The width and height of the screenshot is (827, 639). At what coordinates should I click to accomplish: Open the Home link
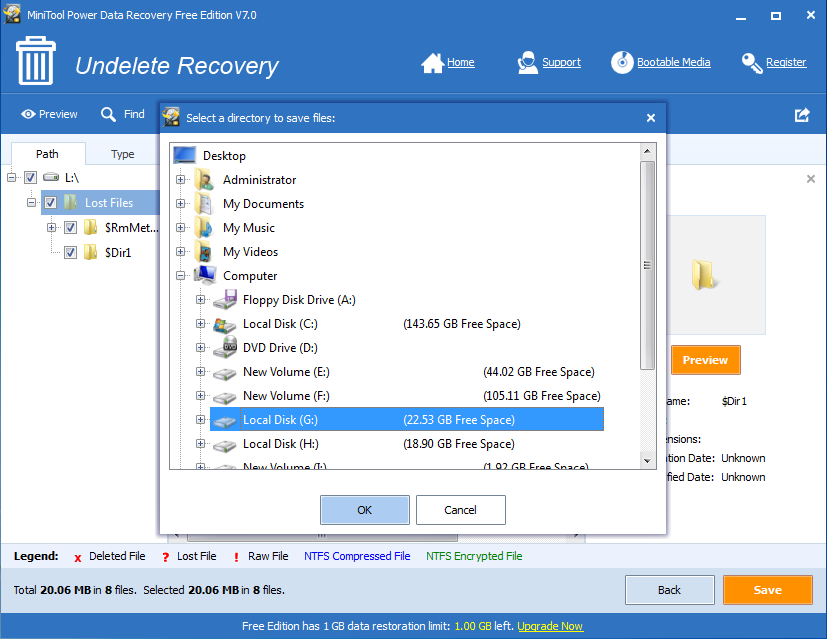460,62
